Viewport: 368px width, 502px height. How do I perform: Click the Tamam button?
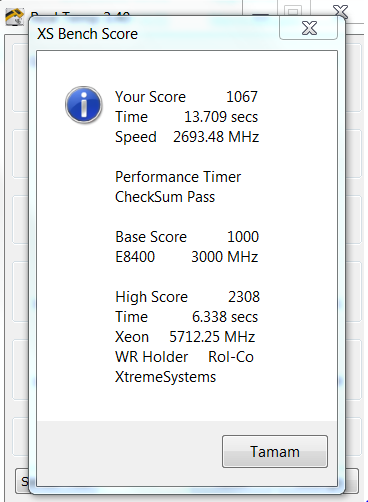tap(275, 451)
